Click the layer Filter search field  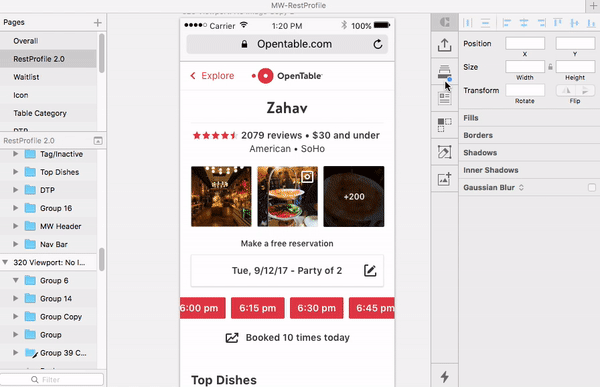[52, 379]
